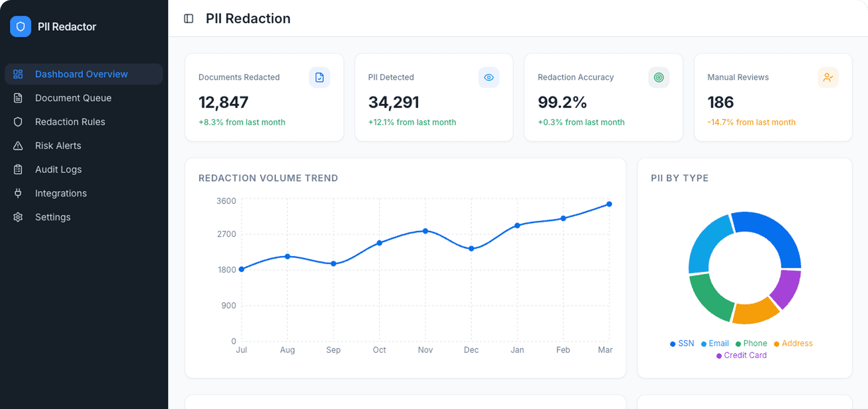Select the Nov data point on trend chart
The height and width of the screenshot is (409, 868).
pos(425,231)
